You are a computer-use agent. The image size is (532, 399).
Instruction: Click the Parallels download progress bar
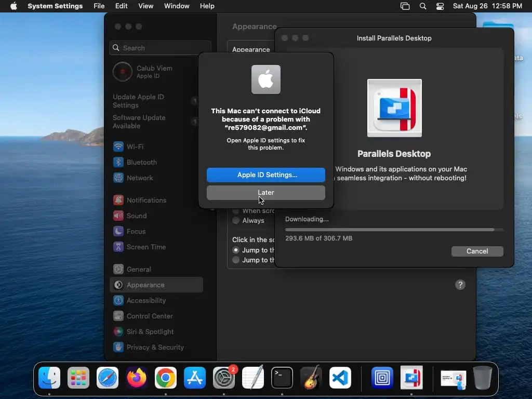point(394,230)
